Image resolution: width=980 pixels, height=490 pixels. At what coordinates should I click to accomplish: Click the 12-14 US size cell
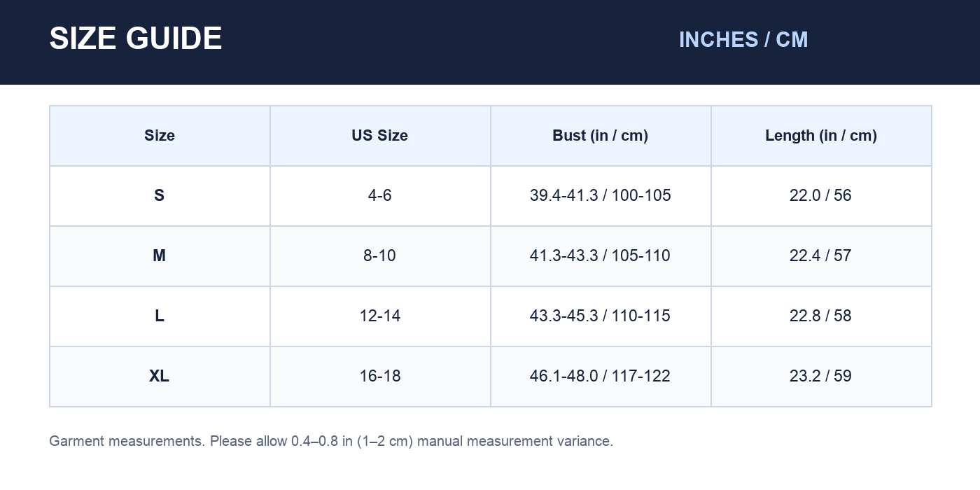380,316
